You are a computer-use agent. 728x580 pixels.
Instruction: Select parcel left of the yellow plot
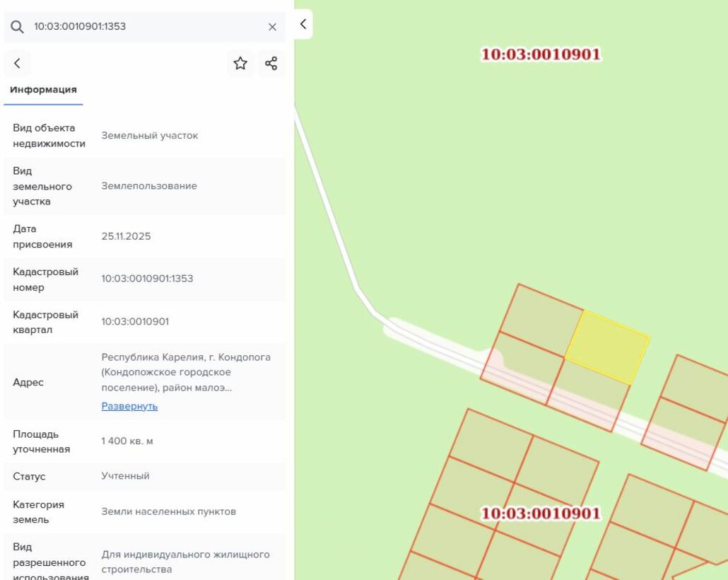click(541, 320)
